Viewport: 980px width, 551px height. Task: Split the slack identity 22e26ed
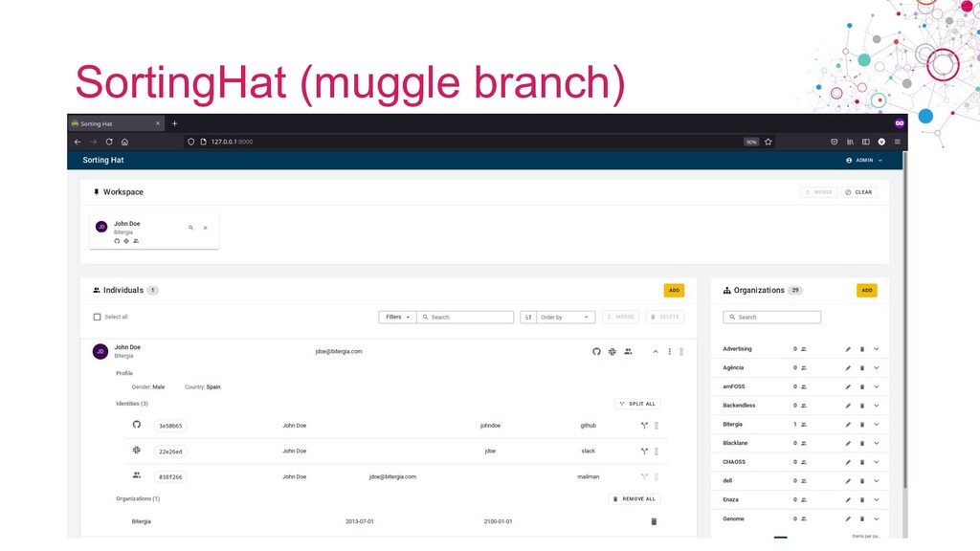pyautogui.click(x=644, y=452)
